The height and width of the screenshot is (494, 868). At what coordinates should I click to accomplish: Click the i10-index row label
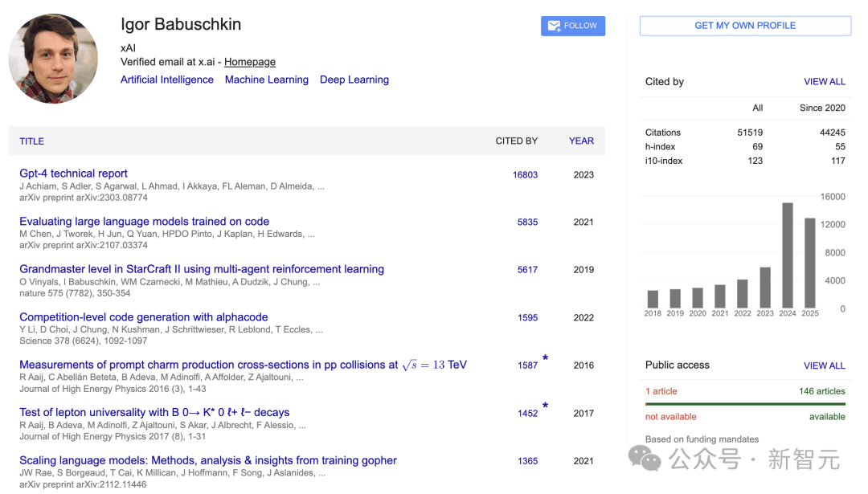coord(664,161)
